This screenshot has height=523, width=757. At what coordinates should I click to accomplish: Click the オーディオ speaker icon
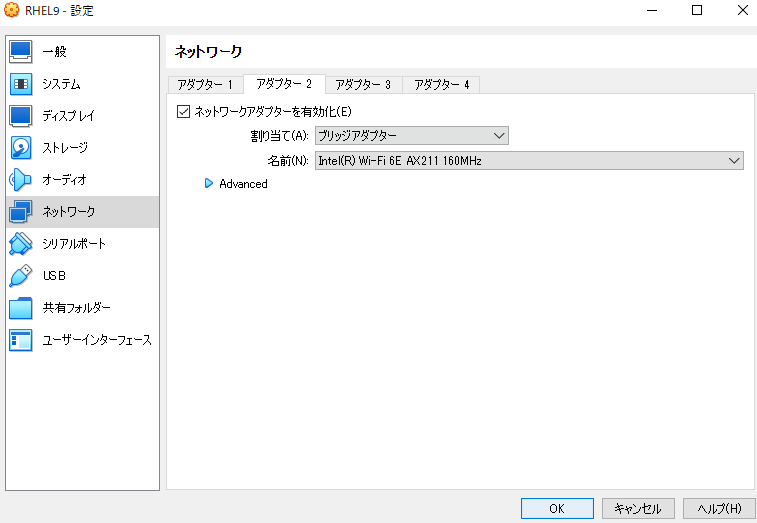tap(21, 180)
